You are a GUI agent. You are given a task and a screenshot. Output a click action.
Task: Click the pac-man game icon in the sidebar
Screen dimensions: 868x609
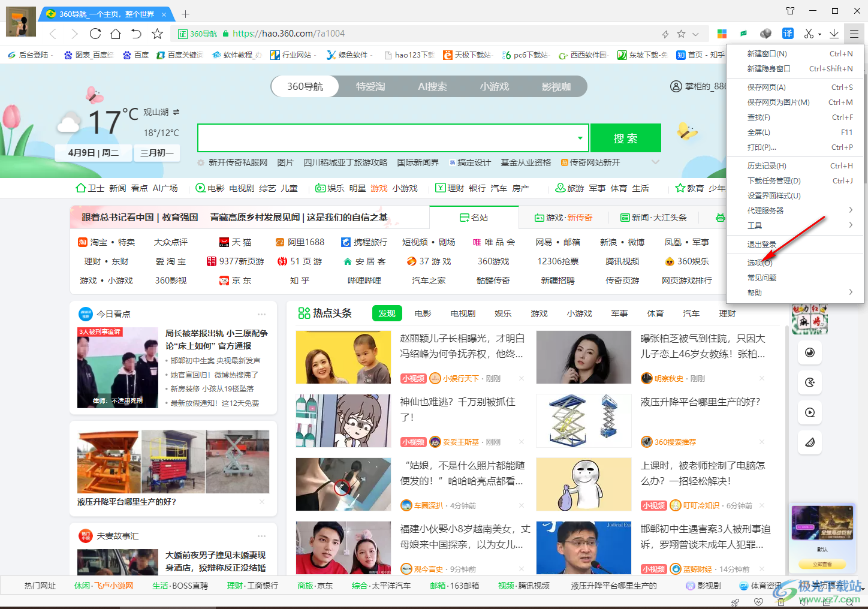tap(810, 382)
